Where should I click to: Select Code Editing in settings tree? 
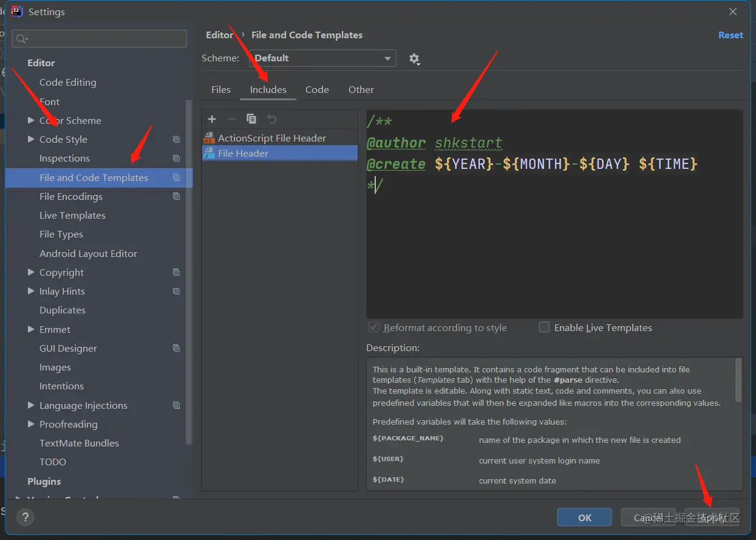[68, 83]
